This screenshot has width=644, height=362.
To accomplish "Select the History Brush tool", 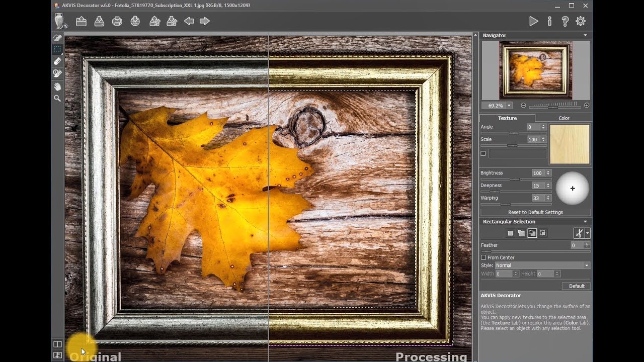I will 58,73.
